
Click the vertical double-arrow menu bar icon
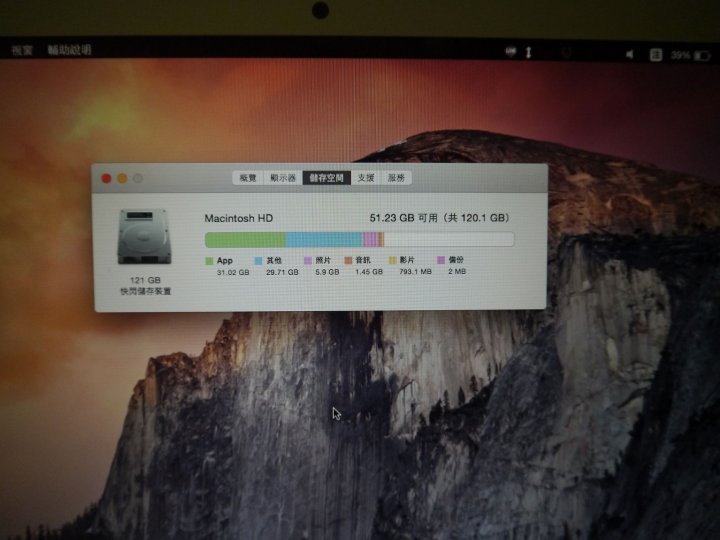(x=529, y=52)
